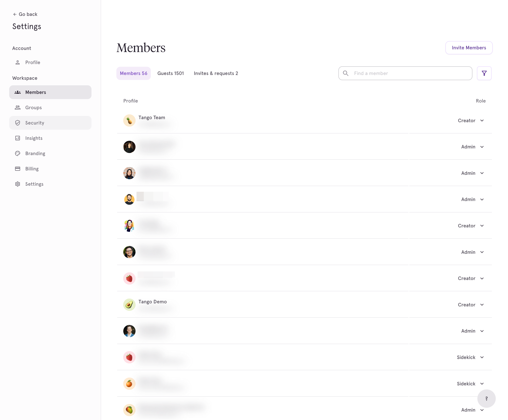Click the Invite Members button
Viewport: 508px width, 420px height.
[x=469, y=48]
